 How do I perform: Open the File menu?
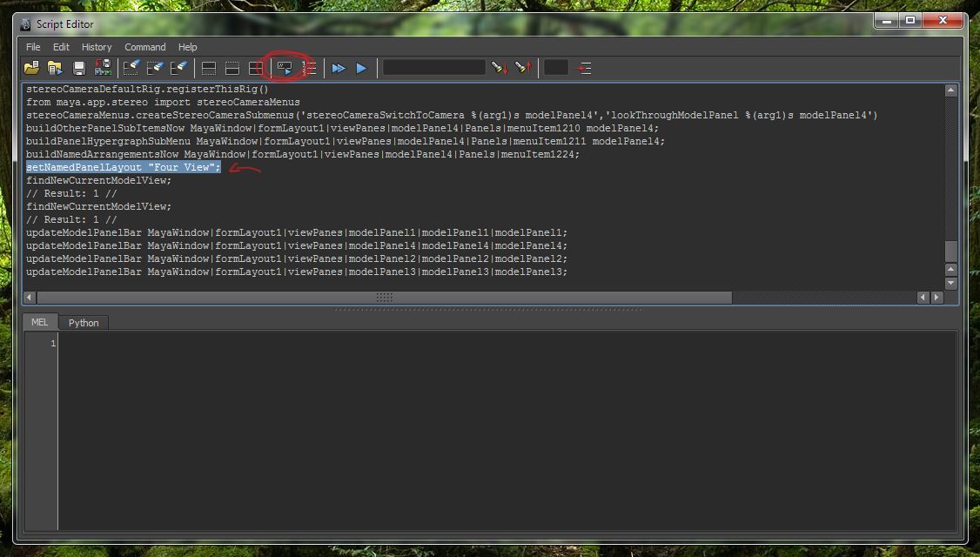(33, 47)
